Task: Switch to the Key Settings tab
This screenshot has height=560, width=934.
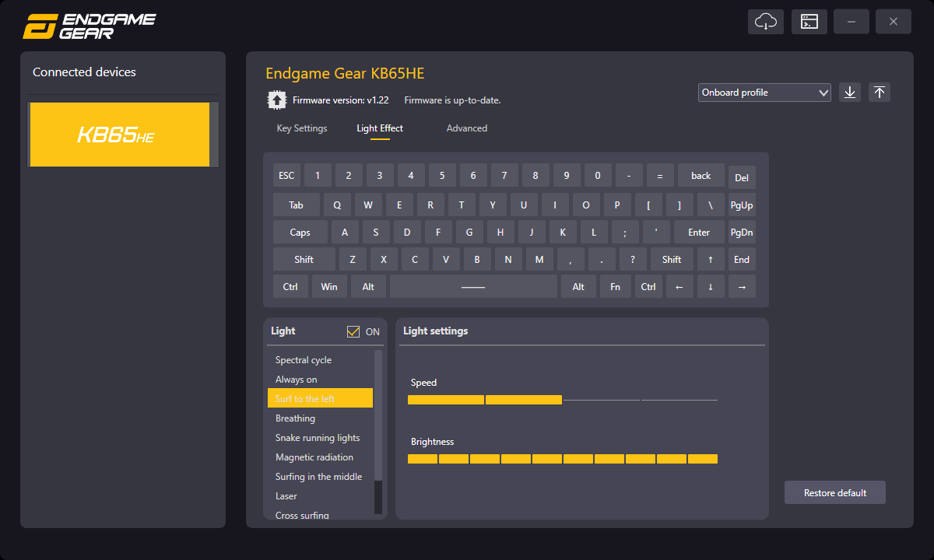Action: (302, 128)
